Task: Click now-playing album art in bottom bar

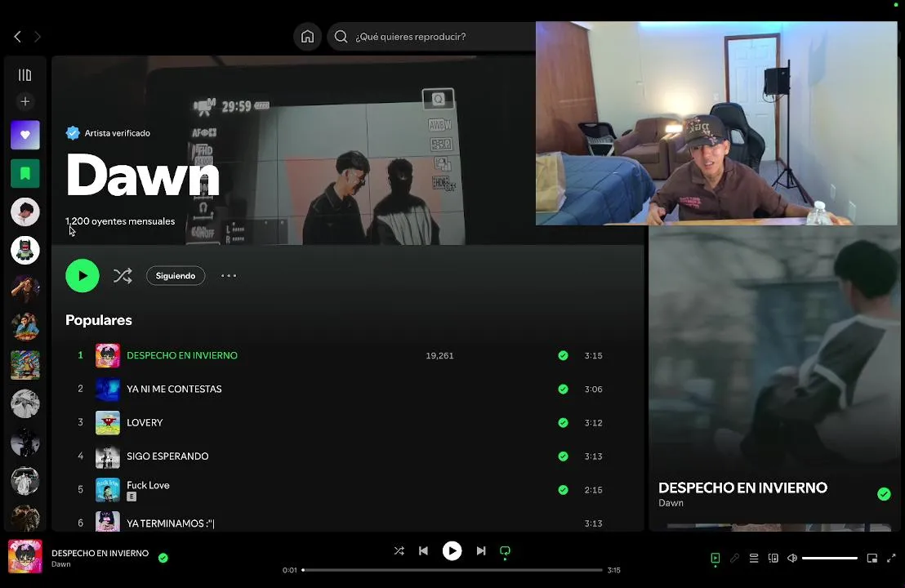Action: (25, 556)
